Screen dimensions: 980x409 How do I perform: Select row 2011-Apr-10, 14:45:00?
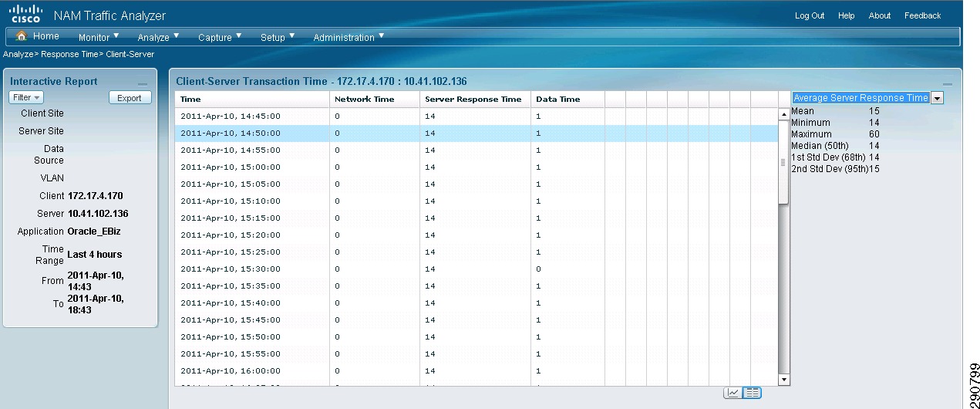[x=477, y=116]
